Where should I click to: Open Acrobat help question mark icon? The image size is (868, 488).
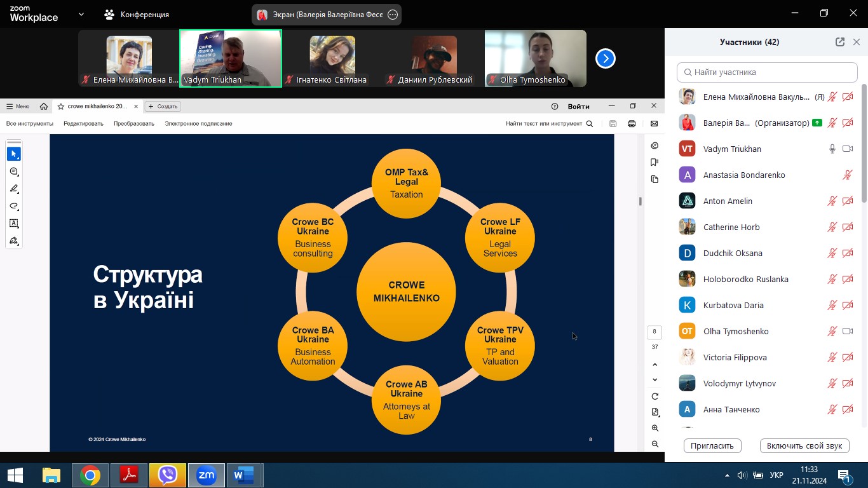point(555,106)
